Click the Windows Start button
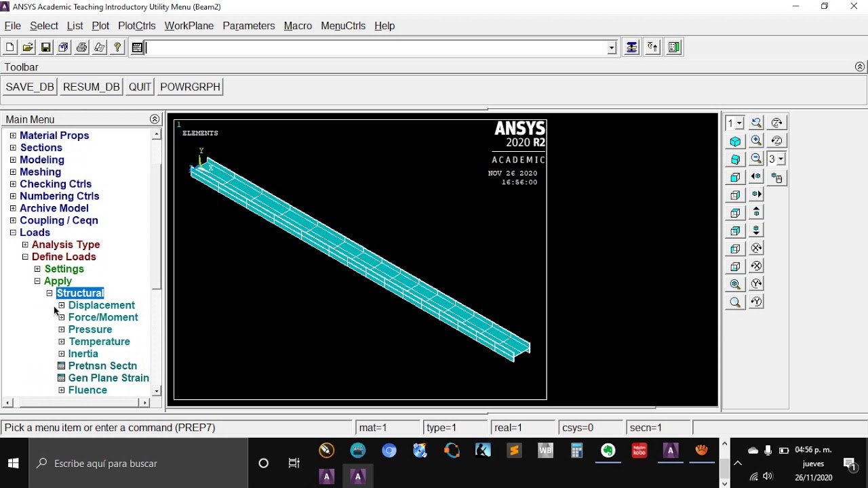The width and height of the screenshot is (868, 488). (x=14, y=464)
